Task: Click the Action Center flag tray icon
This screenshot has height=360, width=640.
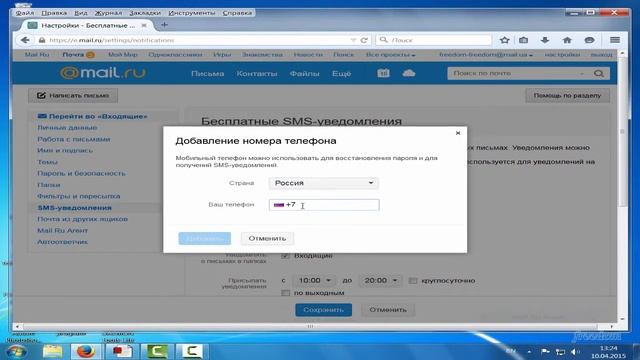Action: (x=545, y=351)
